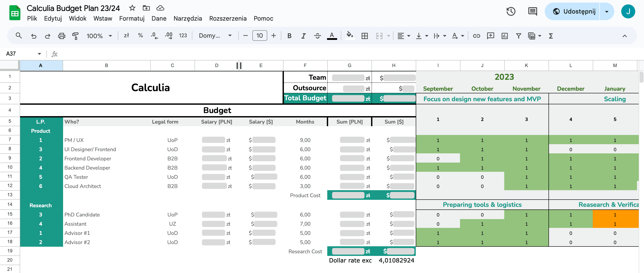The image size is (644, 273).
Task: Format selection as percent
Action: pos(140,35)
